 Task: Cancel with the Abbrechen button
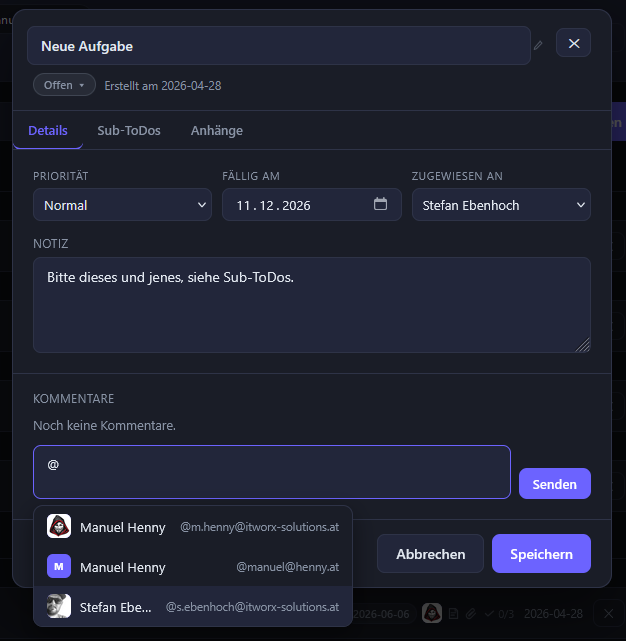(430, 554)
